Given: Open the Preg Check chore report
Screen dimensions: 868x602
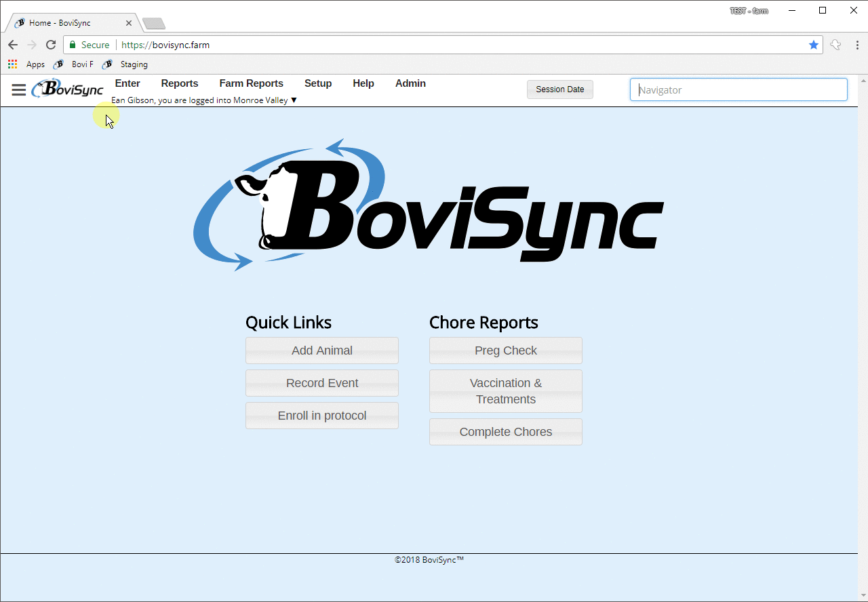Looking at the screenshot, I should 506,350.
